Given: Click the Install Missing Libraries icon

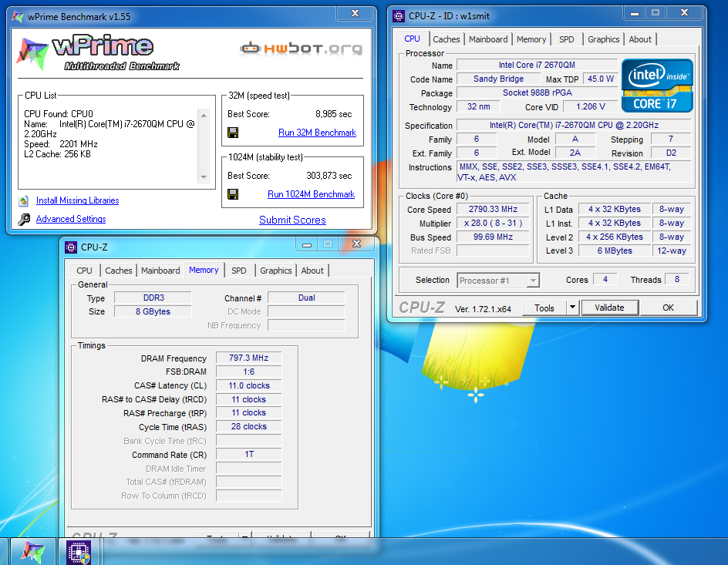Looking at the screenshot, I should [x=24, y=201].
